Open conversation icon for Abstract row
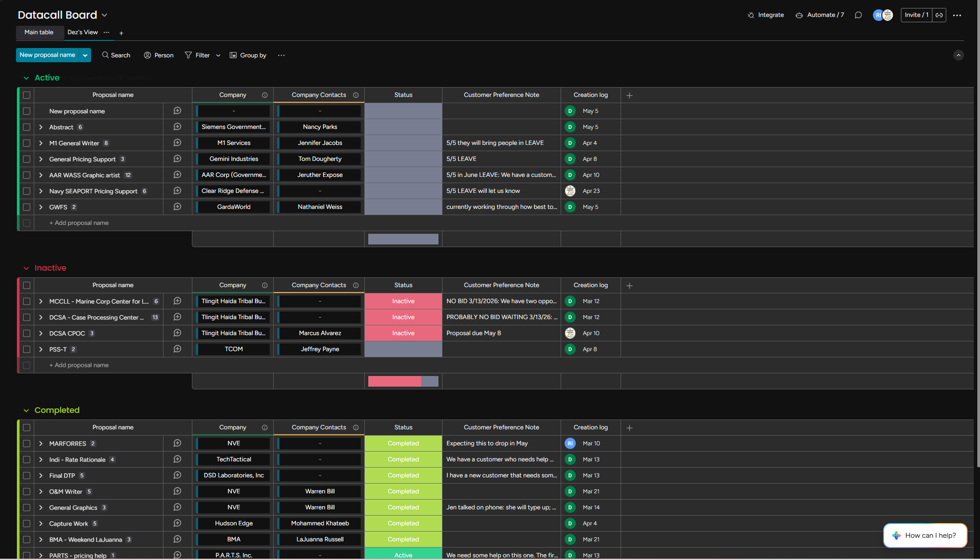Image resolution: width=980 pixels, height=560 pixels. [177, 127]
